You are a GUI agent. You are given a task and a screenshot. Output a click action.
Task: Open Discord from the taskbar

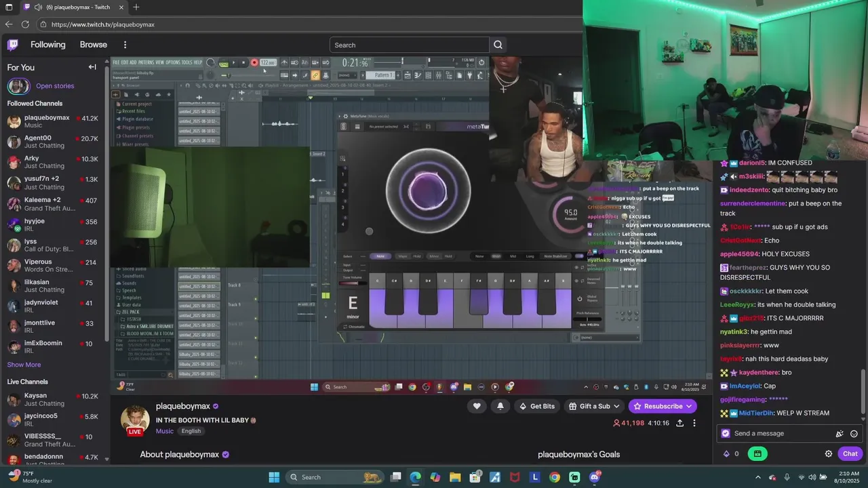[x=595, y=477]
